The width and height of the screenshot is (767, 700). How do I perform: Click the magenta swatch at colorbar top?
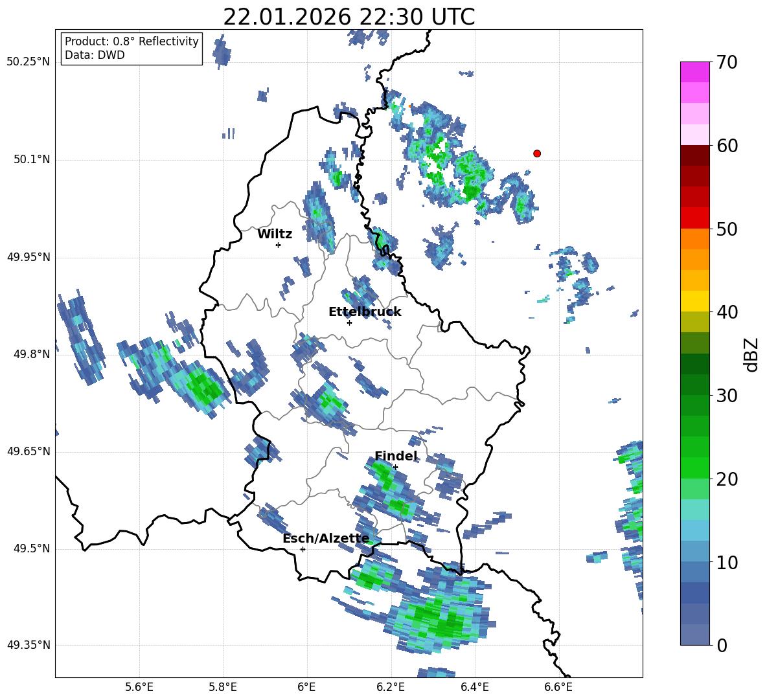[x=694, y=72]
